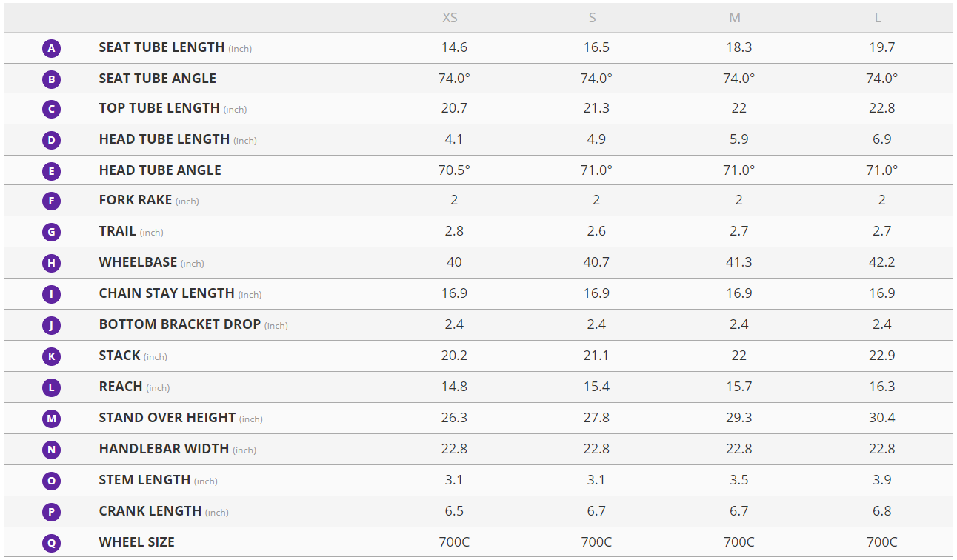
Task: Select the M size column header
Action: coord(735,18)
